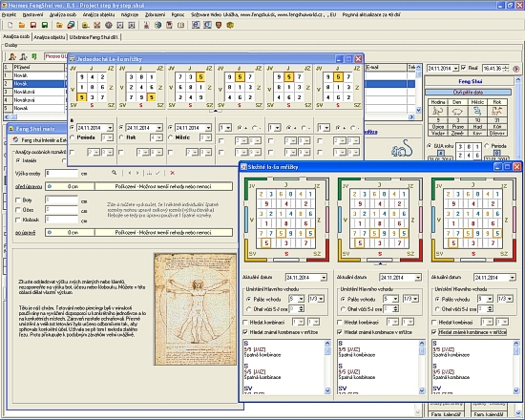Check Hledat kombinaci in leftmost complex grid panel
This screenshot has width=525, height=420.
[x=245, y=323]
